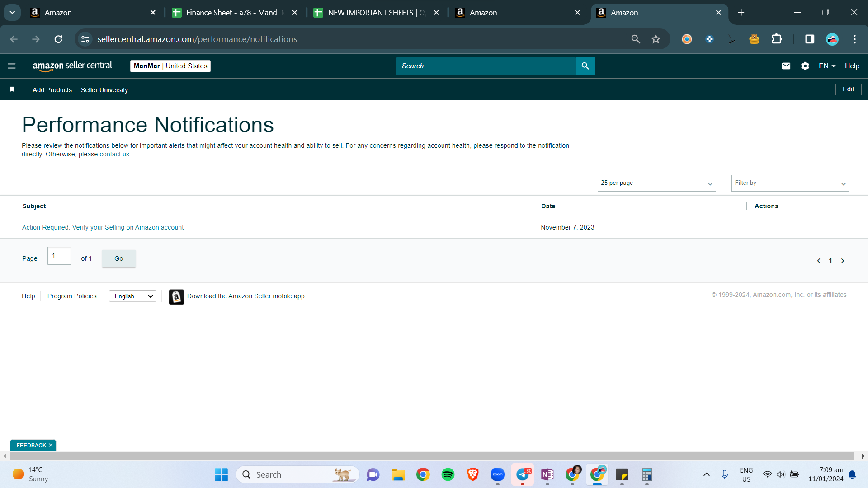Bookmark this page with the star icon
The image size is (868, 488).
point(656,39)
